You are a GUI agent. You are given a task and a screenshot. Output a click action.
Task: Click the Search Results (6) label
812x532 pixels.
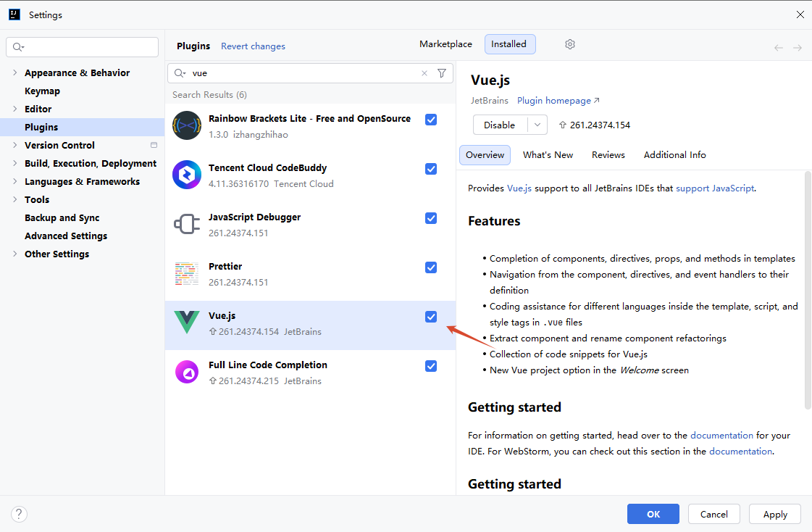(209, 95)
